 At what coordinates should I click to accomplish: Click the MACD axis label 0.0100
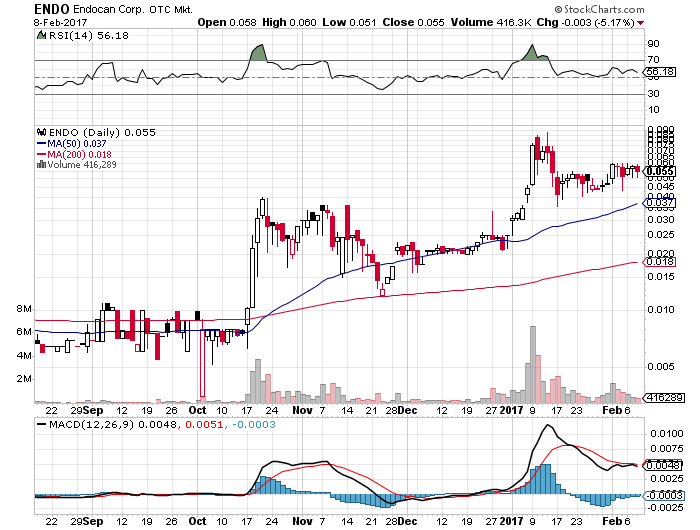(x=667, y=434)
